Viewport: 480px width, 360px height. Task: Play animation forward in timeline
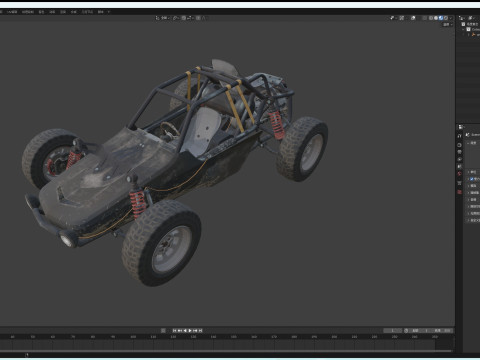(x=190, y=330)
